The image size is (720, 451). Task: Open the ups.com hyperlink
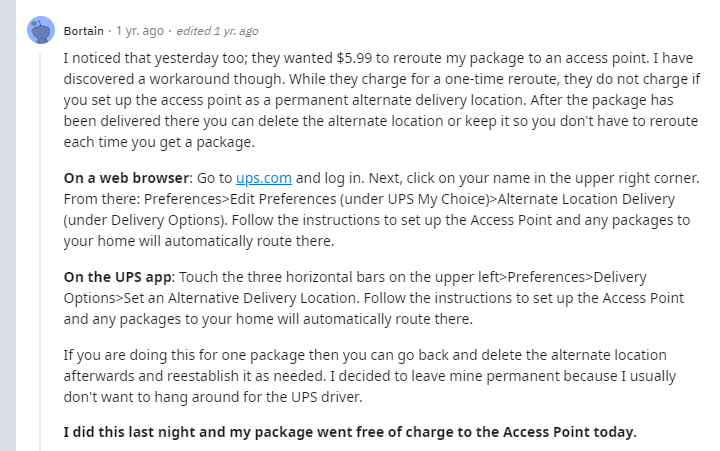tap(264, 179)
